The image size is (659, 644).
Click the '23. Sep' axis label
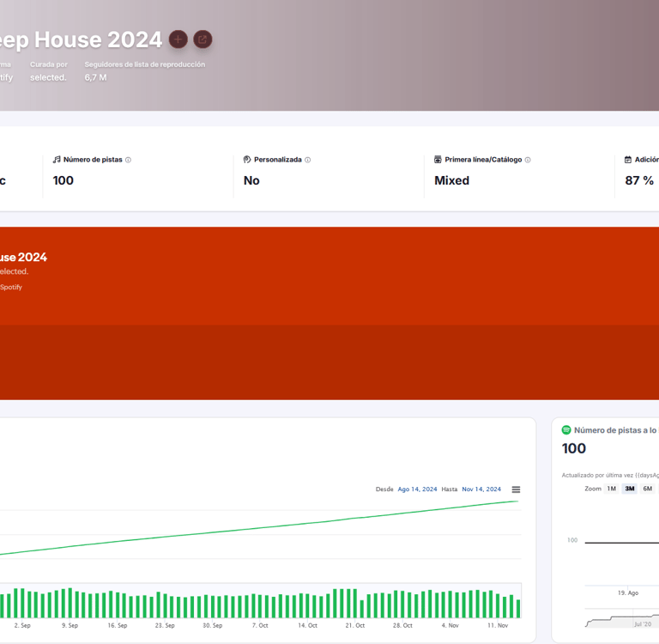[165, 625]
